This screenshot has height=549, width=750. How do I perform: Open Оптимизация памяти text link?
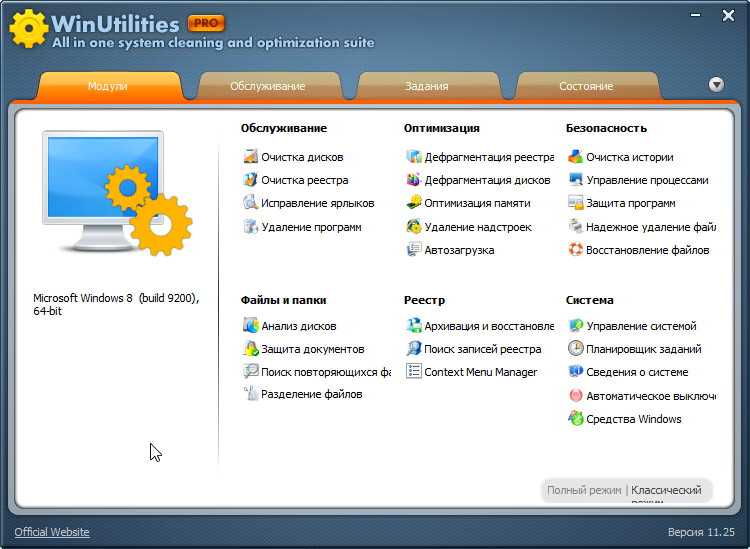click(477, 203)
